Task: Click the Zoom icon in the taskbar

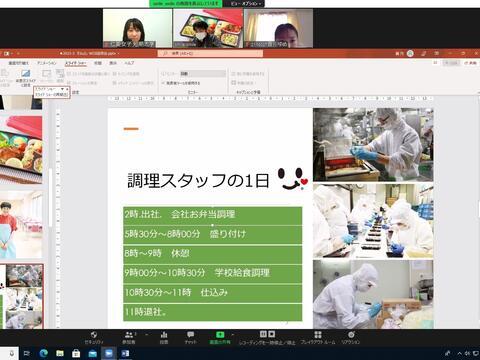Action: pyautogui.click(x=109, y=353)
